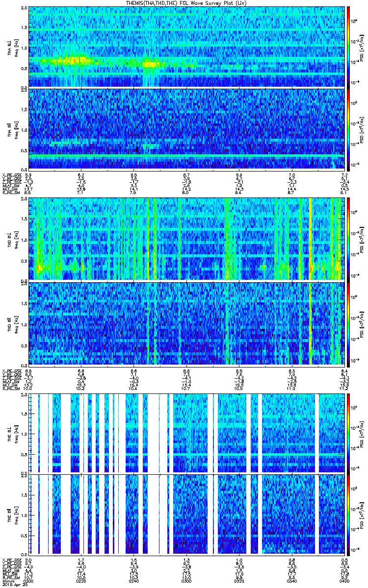
Task: Click the PSD units label of THE B-parallel
Action: coord(362,515)
